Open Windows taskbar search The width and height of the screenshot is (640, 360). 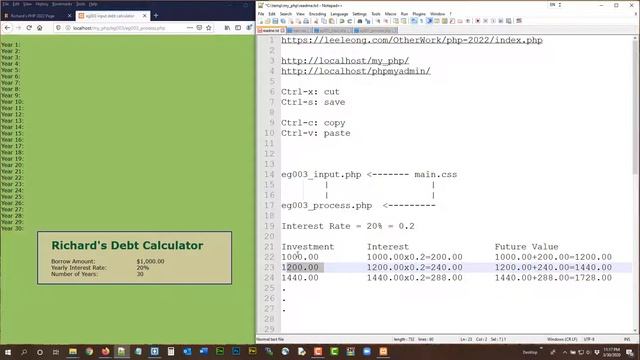pyautogui.click(x=24, y=352)
